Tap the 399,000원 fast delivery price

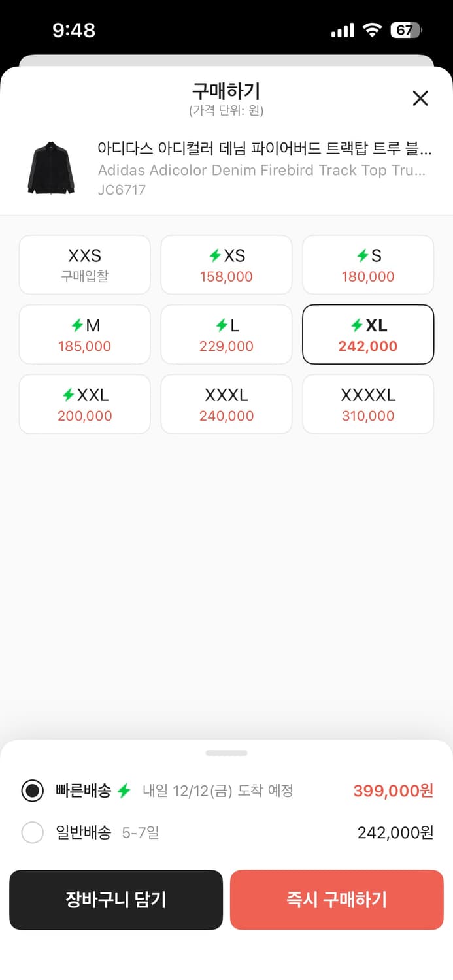(x=393, y=791)
